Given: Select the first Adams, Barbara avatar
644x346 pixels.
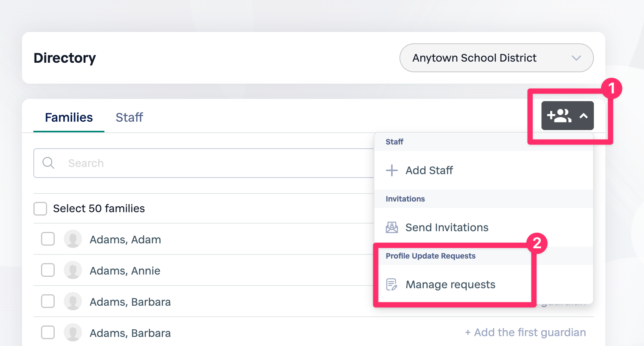Looking at the screenshot, I should (73, 302).
